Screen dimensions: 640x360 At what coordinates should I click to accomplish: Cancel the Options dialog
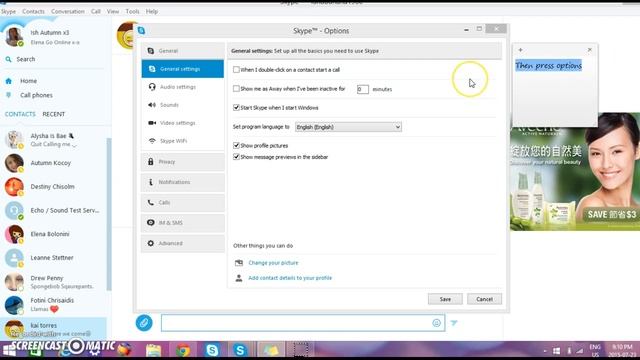(484, 299)
